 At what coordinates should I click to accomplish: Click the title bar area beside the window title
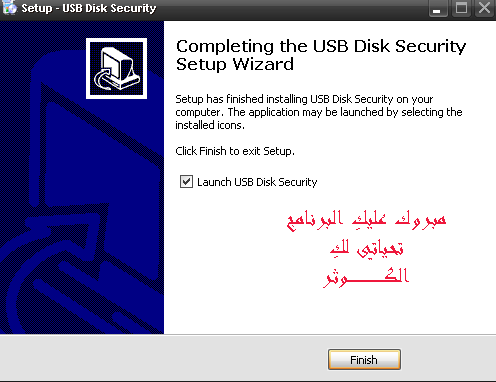292,8
